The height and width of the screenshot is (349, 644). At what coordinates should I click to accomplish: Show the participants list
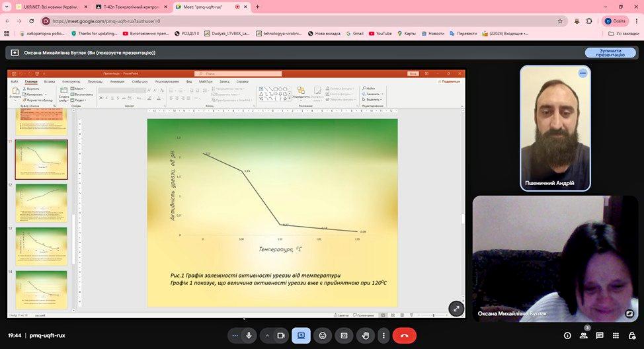pos(583,335)
